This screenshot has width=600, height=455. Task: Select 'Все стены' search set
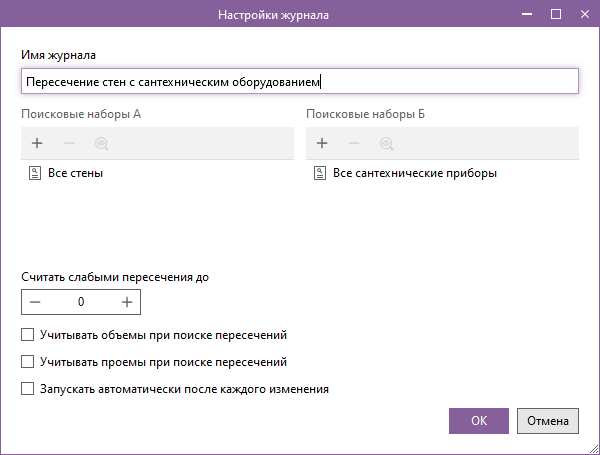(76, 173)
